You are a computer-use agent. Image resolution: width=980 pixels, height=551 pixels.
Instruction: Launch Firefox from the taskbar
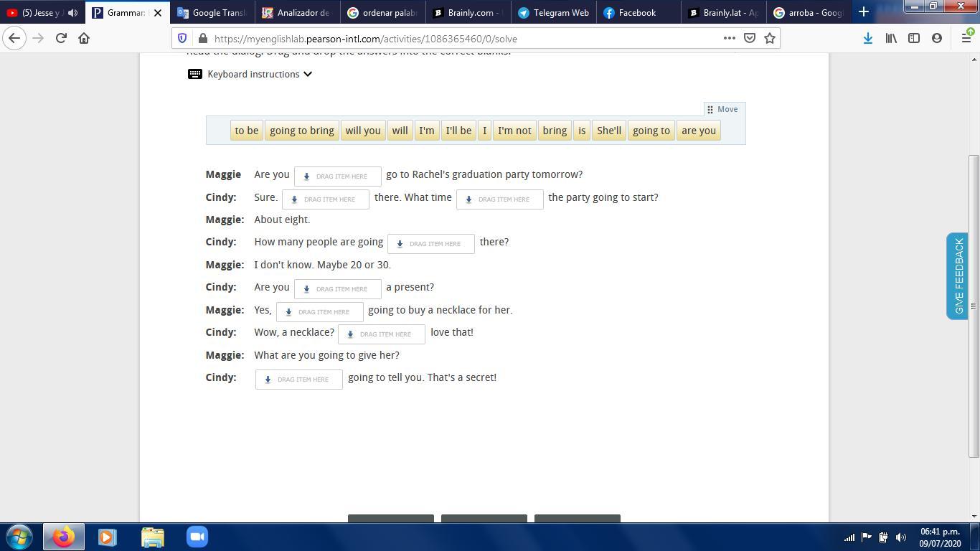point(64,537)
